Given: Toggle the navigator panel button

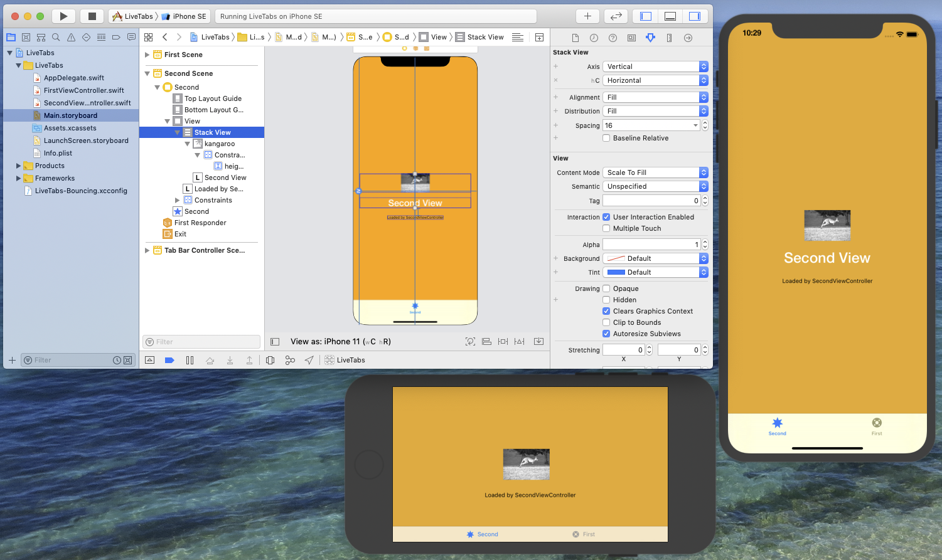Looking at the screenshot, I should [646, 16].
